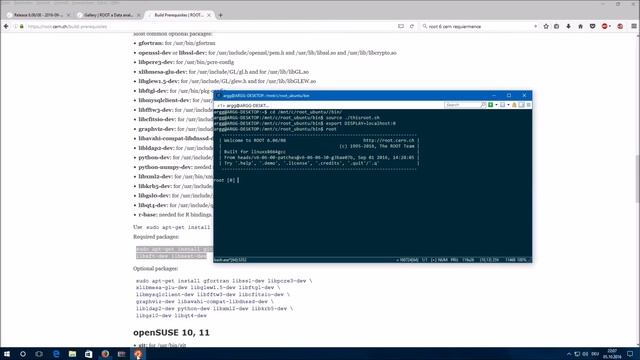Open the Firefox hamburger menu
Screen dimensions: 640x360
click(633, 26)
